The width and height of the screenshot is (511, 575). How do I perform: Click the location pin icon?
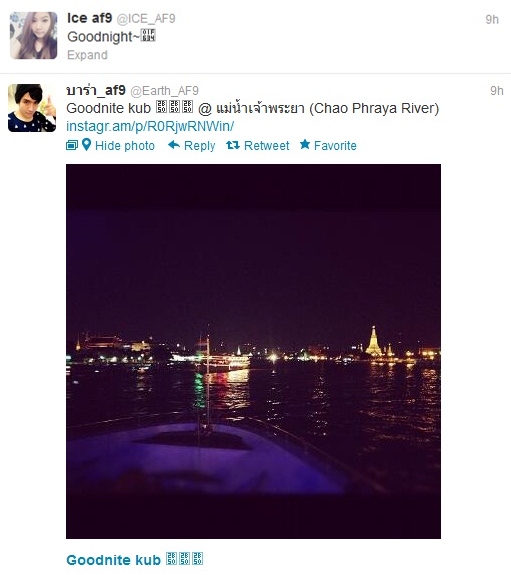[86, 145]
